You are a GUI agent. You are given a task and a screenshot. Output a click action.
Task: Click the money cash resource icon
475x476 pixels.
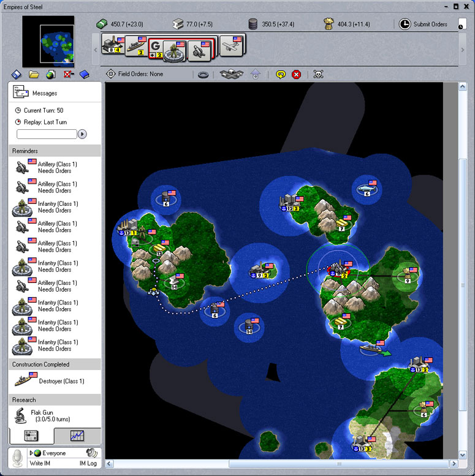tap(102, 24)
